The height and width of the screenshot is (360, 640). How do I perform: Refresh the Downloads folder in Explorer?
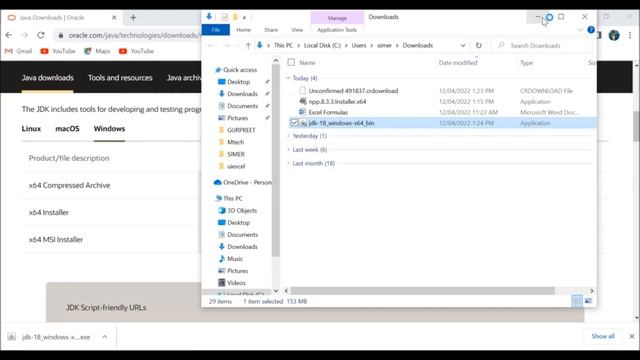tap(479, 45)
